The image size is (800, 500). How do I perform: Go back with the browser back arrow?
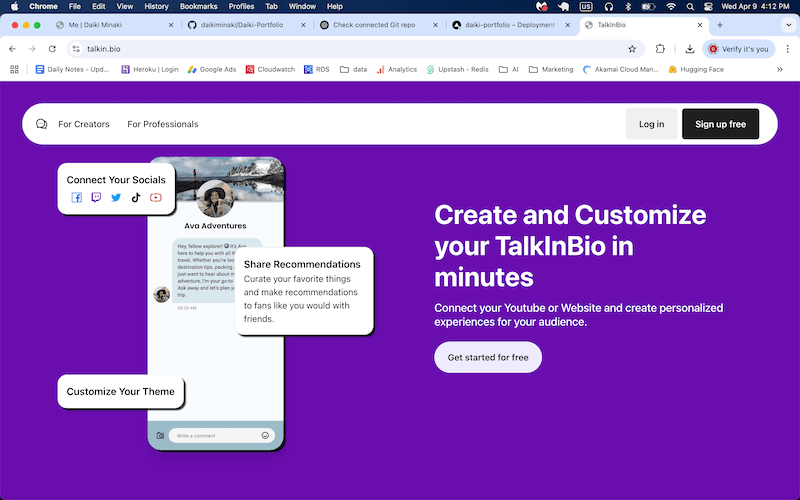point(12,49)
